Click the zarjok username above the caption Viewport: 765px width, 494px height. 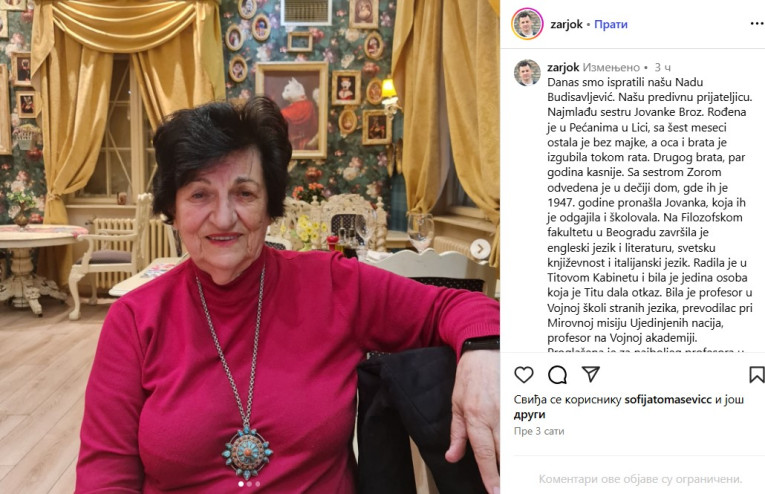coord(563,67)
